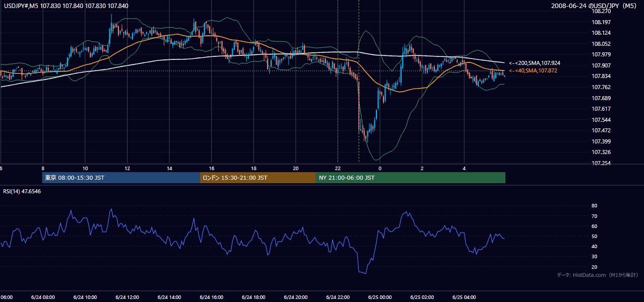Click price axis value 107.472
The image size is (644, 302).
(601, 130)
